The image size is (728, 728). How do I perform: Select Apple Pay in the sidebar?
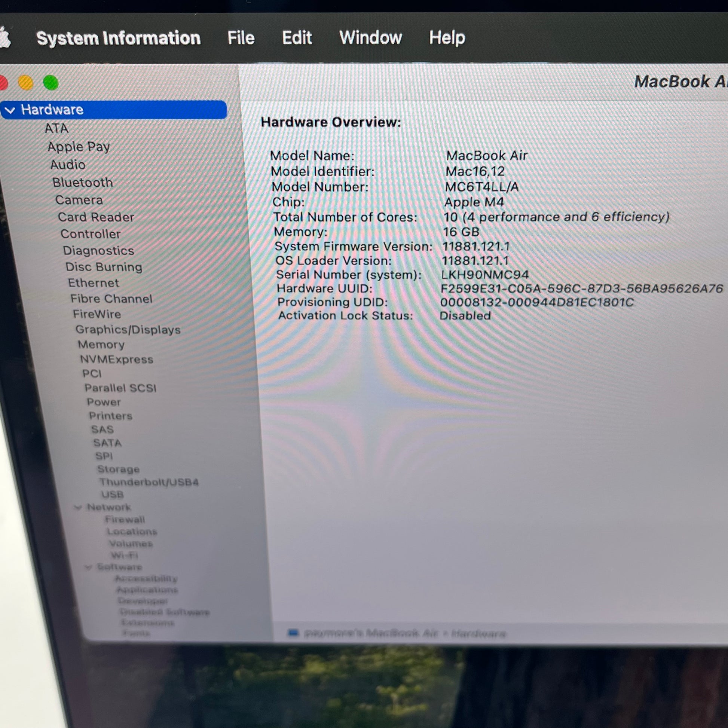coord(79,146)
